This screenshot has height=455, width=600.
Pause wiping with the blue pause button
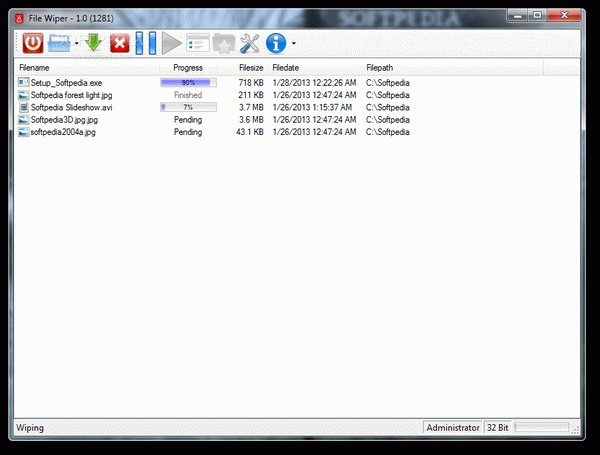click(x=146, y=43)
